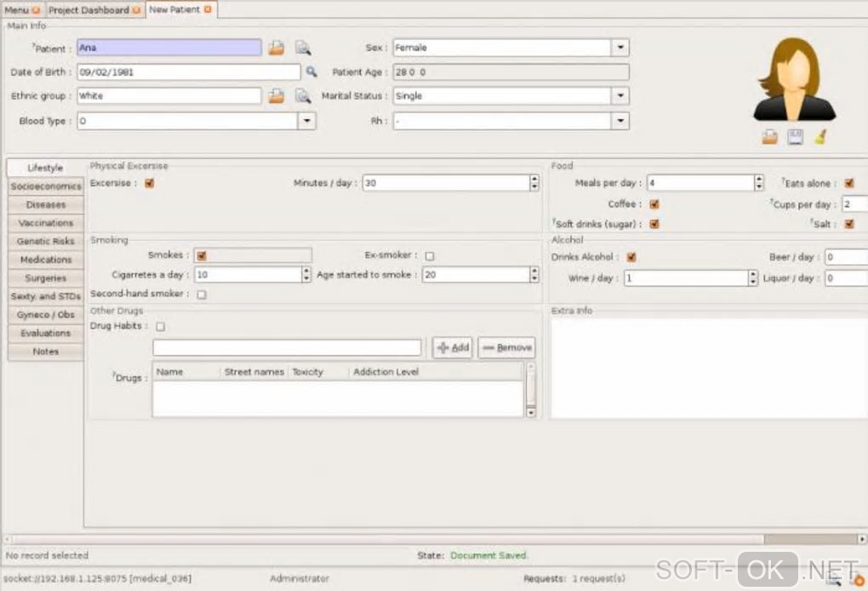Click the patient avatar picture
Viewport: 868px width, 591px height.
794,78
